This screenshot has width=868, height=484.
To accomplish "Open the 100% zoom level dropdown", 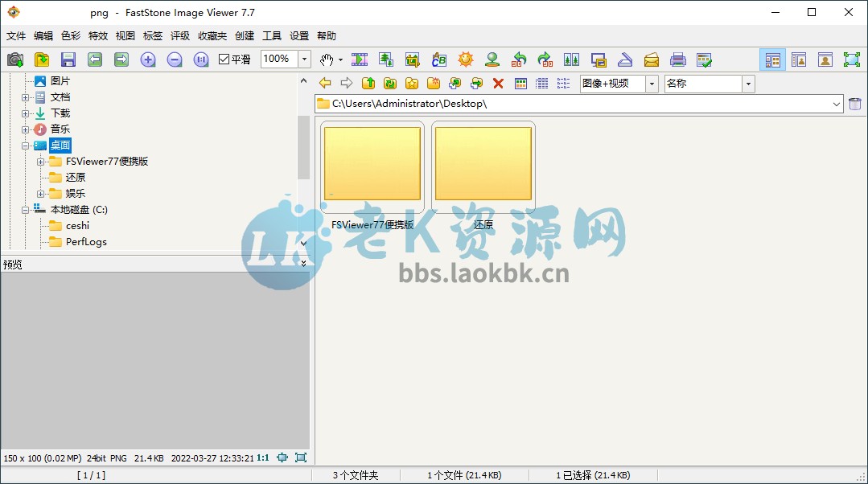I will [x=304, y=59].
